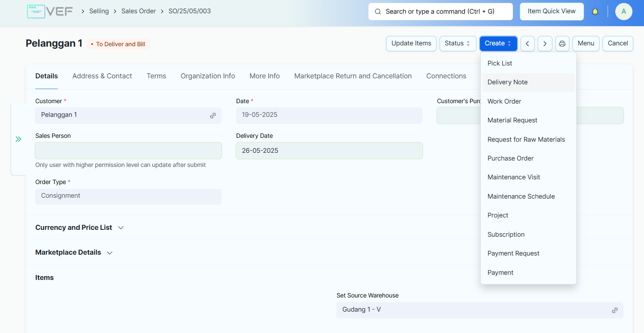Open the Gudang 1 - V warehouse link icon
The width and height of the screenshot is (644, 333).
[615, 310]
